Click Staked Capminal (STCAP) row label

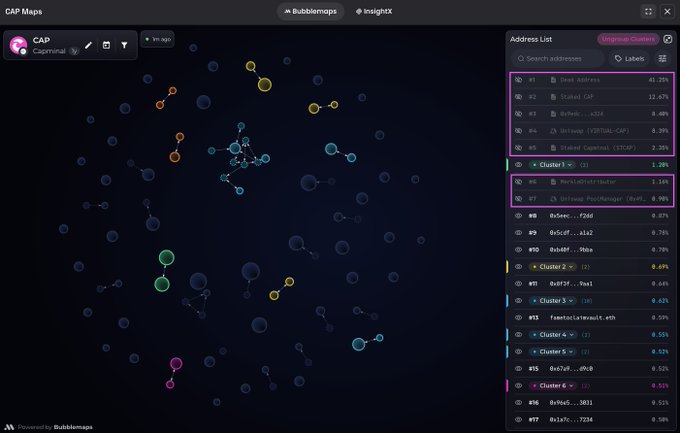click(598, 148)
